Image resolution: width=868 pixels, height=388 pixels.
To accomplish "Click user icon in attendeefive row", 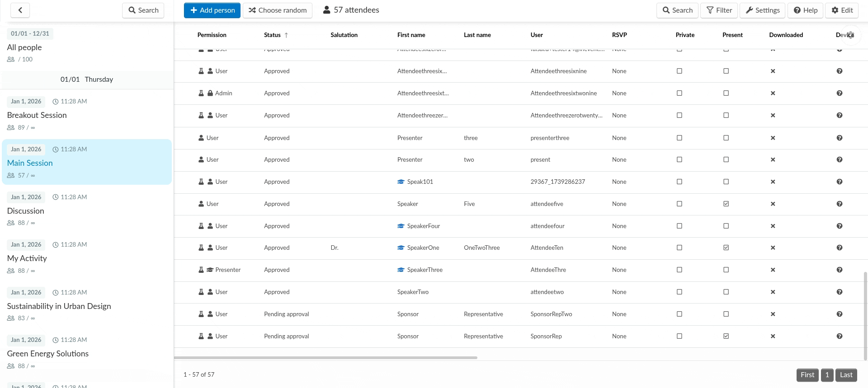I will (201, 204).
